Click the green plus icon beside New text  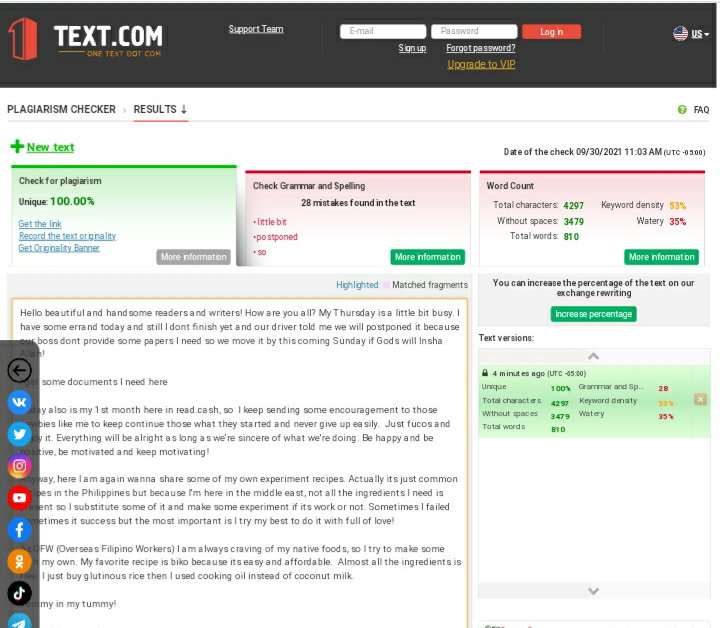(17, 146)
